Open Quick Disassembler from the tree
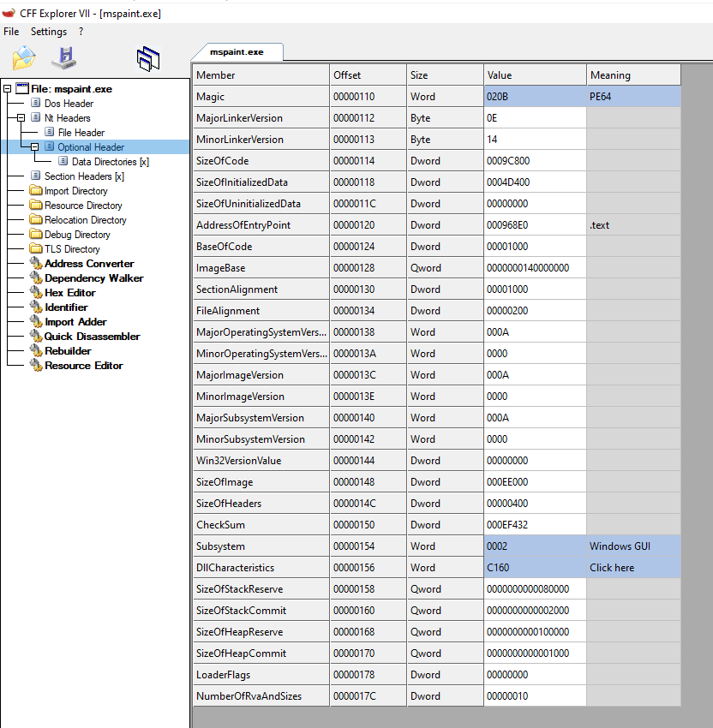This screenshot has height=728, width=713. click(92, 336)
